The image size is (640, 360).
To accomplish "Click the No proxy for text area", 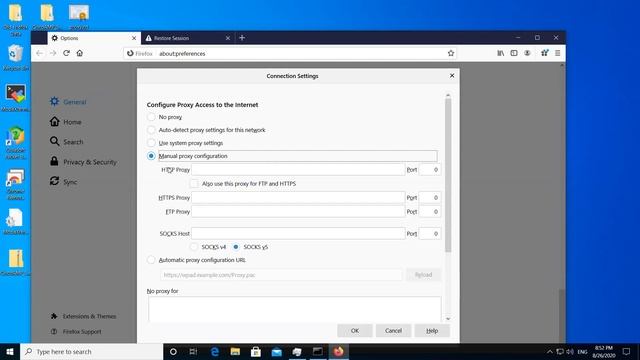I will (295, 309).
